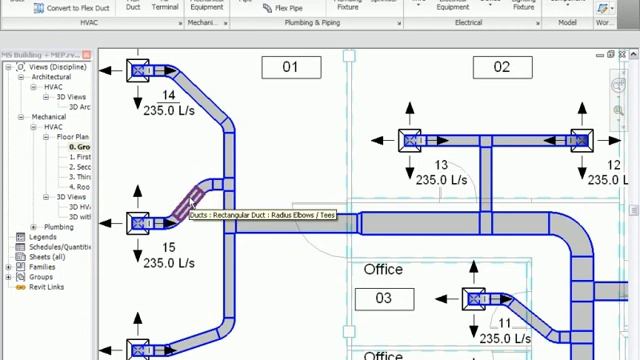640x360 pixels.
Task: Click the Families icon in browser
Action: 20,267
